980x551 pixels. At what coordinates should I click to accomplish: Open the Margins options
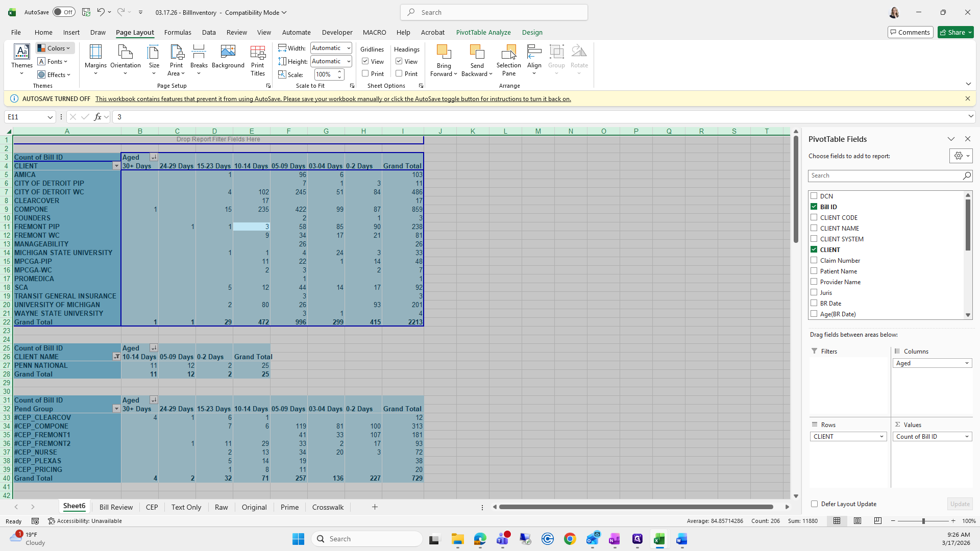(95, 59)
